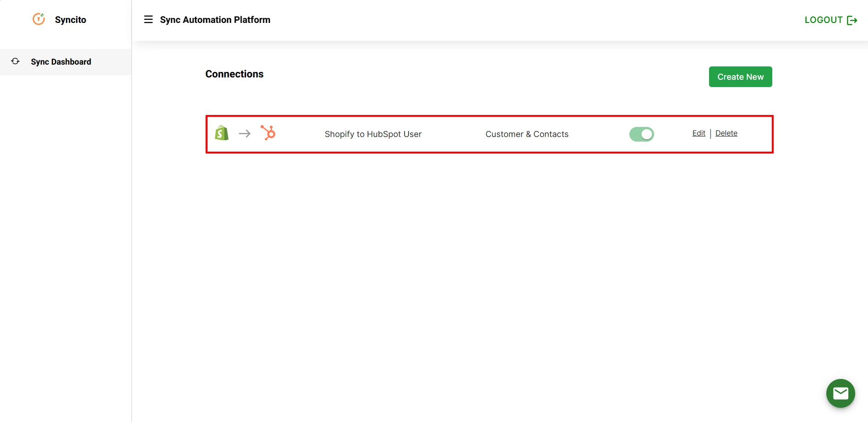Click the Delete link for the connection
The height and width of the screenshot is (422, 868).
pyautogui.click(x=726, y=133)
